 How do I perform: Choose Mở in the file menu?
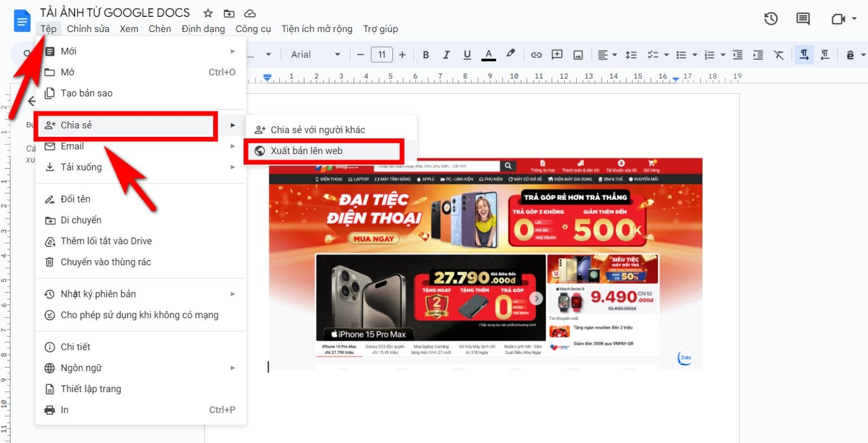point(141,72)
